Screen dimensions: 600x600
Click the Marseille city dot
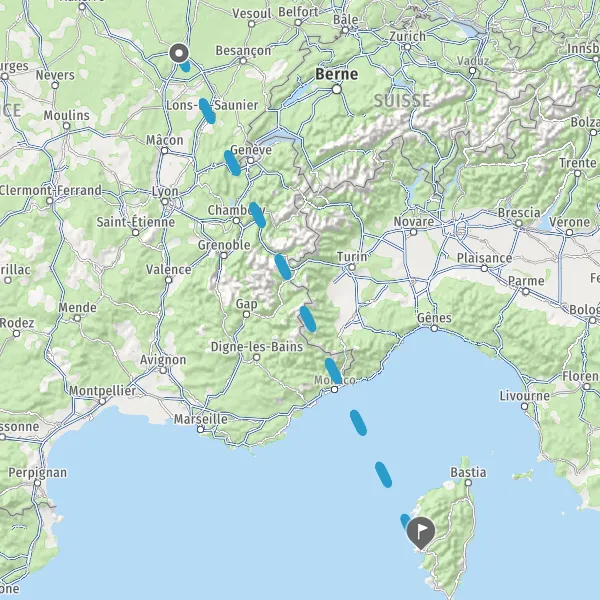(200, 429)
